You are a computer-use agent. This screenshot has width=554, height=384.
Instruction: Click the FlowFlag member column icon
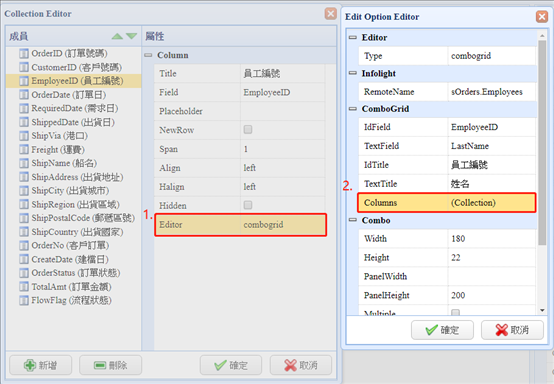pos(24,301)
